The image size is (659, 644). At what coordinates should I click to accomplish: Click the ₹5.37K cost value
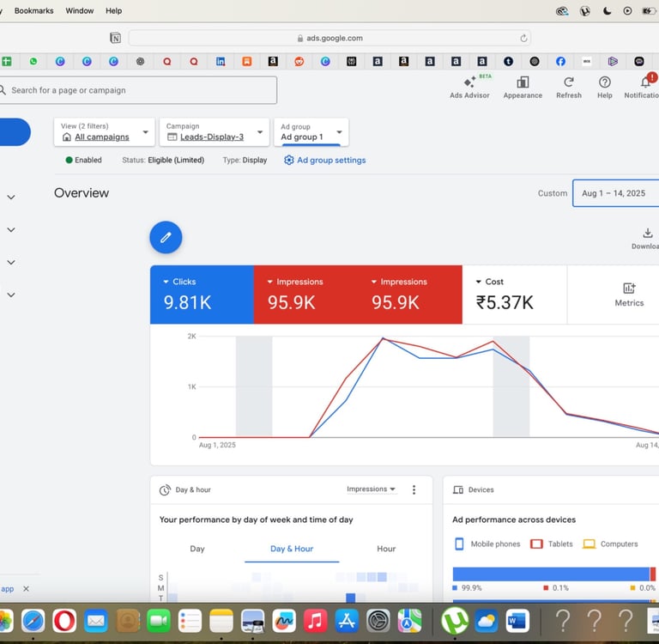pos(505,302)
